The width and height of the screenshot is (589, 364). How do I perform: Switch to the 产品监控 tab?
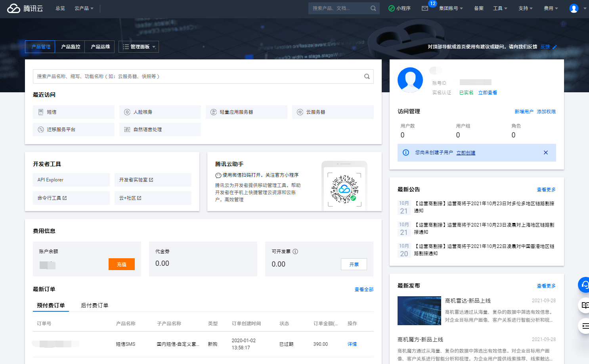pyautogui.click(x=71, y=47)
